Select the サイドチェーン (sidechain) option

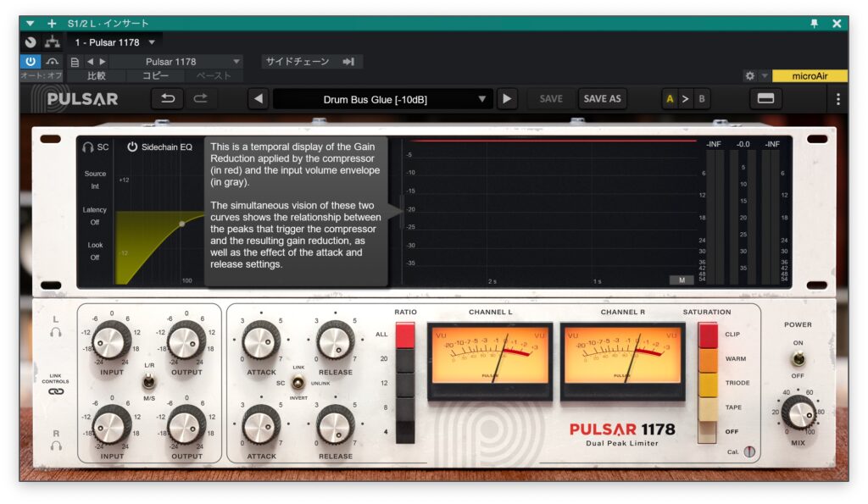pos(309,62)
